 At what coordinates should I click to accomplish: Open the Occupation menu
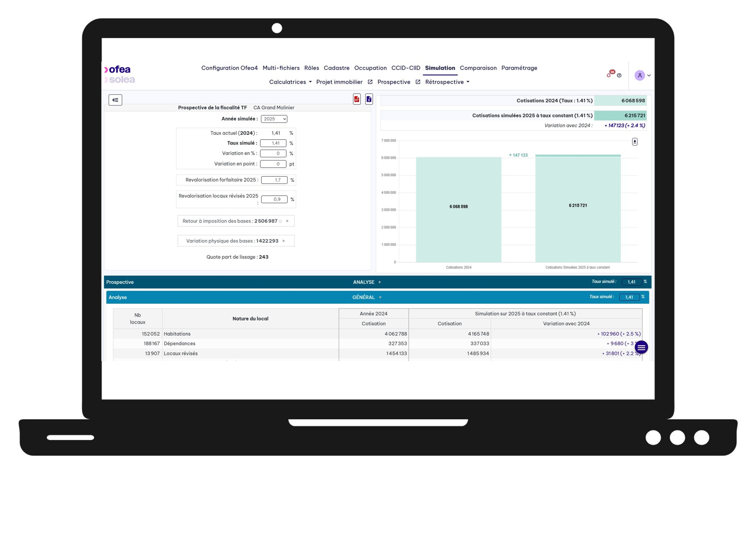click(x=370, y=68)
